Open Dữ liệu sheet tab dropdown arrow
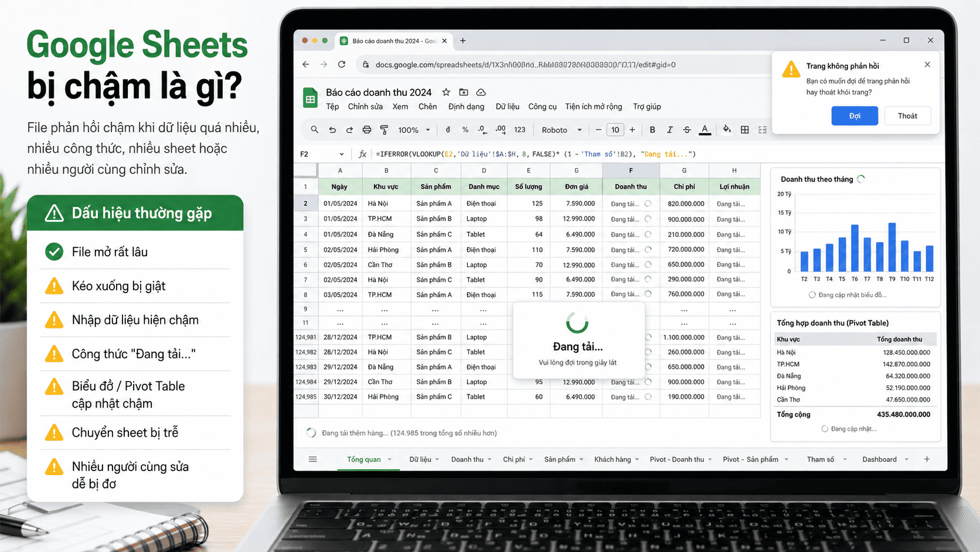This screenshot has width=980, height=552. coord(437,459)
